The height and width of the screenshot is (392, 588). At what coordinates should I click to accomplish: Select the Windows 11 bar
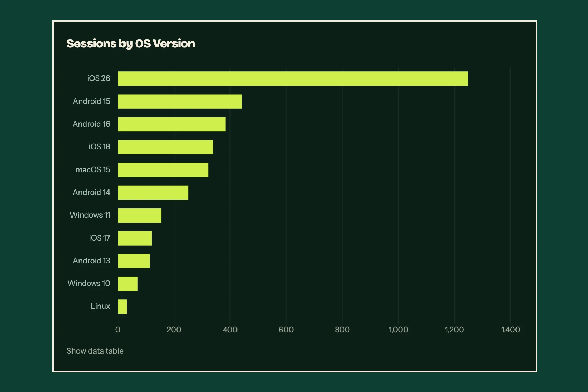[x=140, y=215]
